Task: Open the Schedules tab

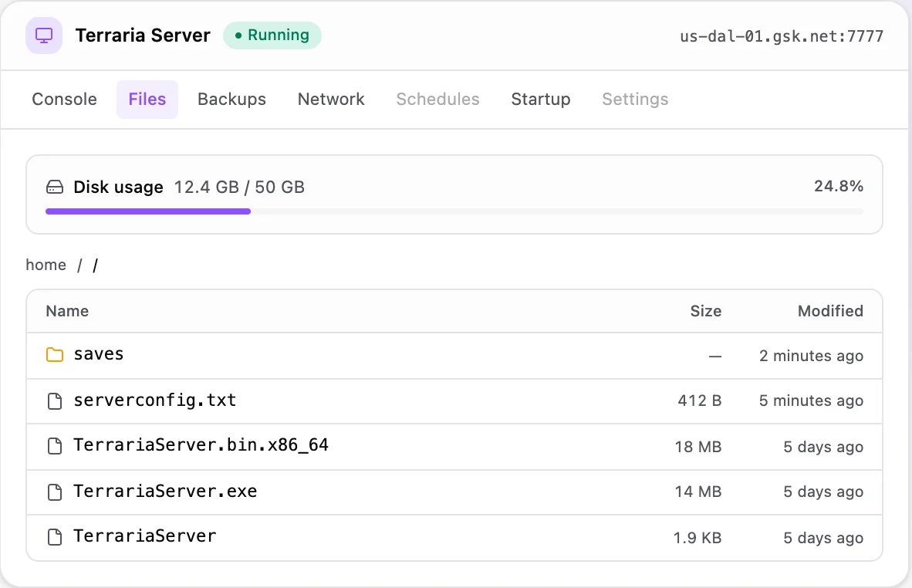Action: [438, 100]
